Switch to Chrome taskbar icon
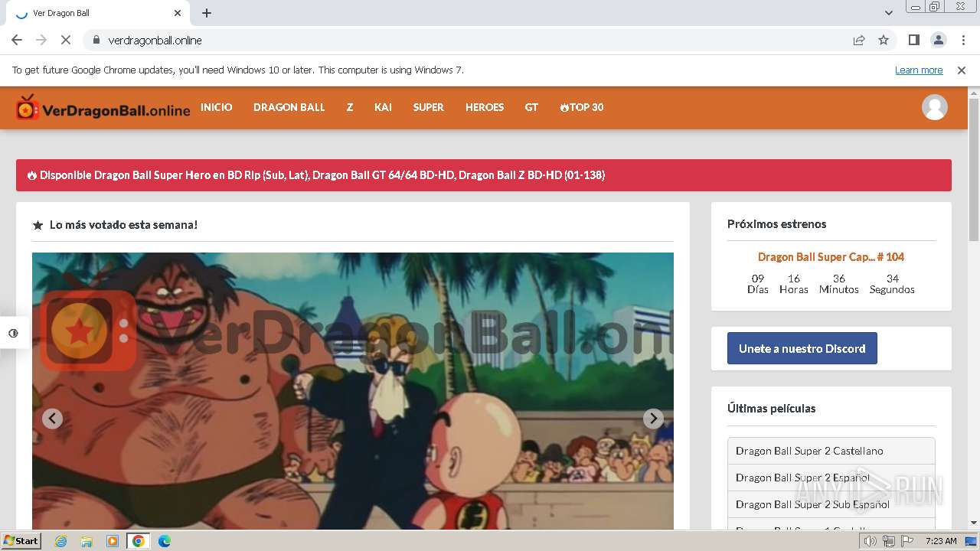The height and width of the screenshot is (551, 980). (x=139, y=541)
